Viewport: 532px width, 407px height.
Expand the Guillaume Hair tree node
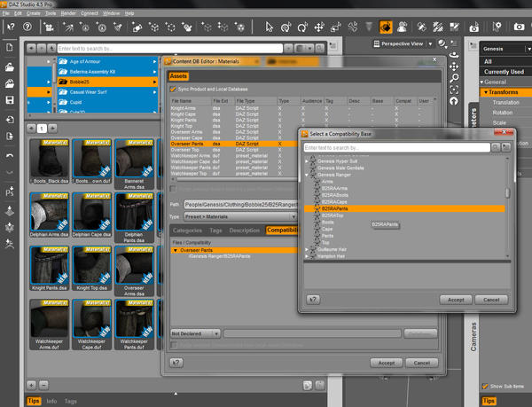point(307,250)
